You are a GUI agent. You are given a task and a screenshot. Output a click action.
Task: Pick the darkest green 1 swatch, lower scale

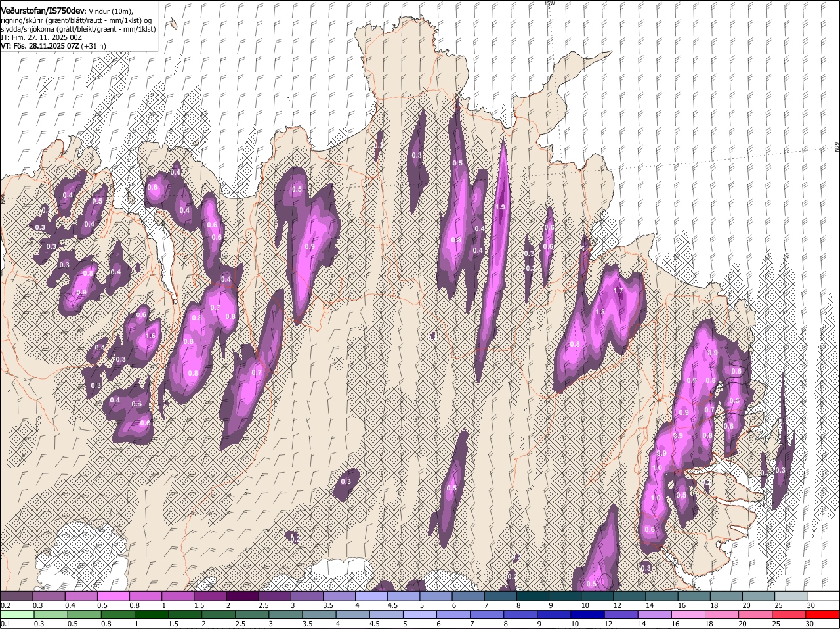pyautogui.click(x=151, y=615)
